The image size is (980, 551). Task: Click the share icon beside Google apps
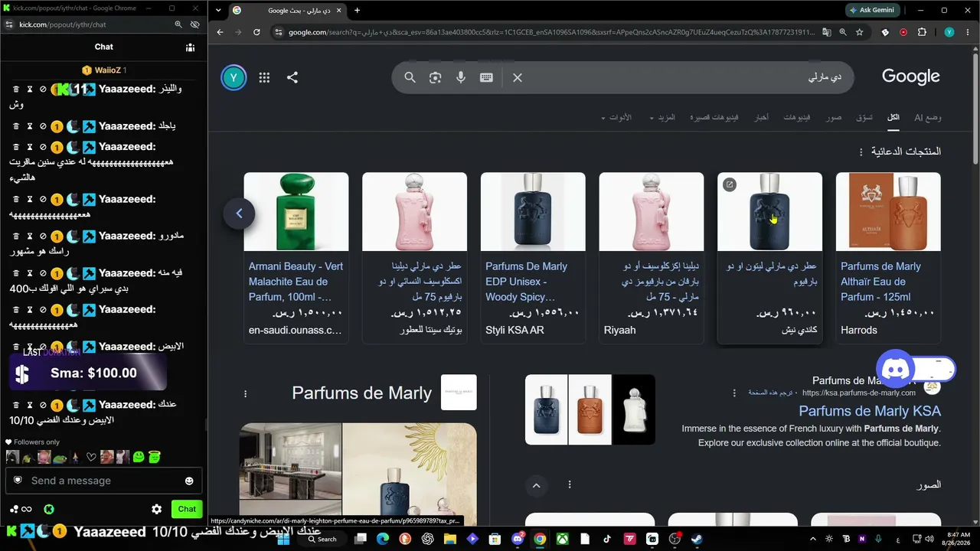click(x=292, y=77)
